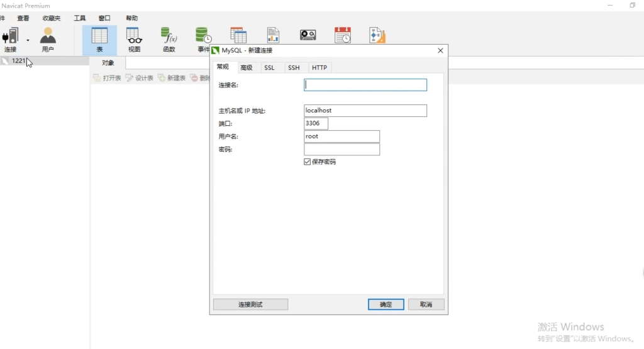Select the 表 (Table) toolbar icon
644x349 pixels.
[x=99, y=36]
